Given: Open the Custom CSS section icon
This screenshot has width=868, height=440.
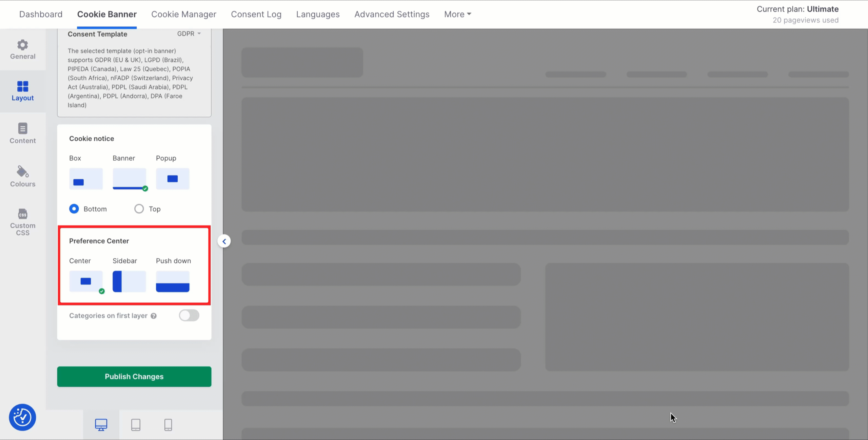Looking at the screenshot, I should (x=23, y=221).
